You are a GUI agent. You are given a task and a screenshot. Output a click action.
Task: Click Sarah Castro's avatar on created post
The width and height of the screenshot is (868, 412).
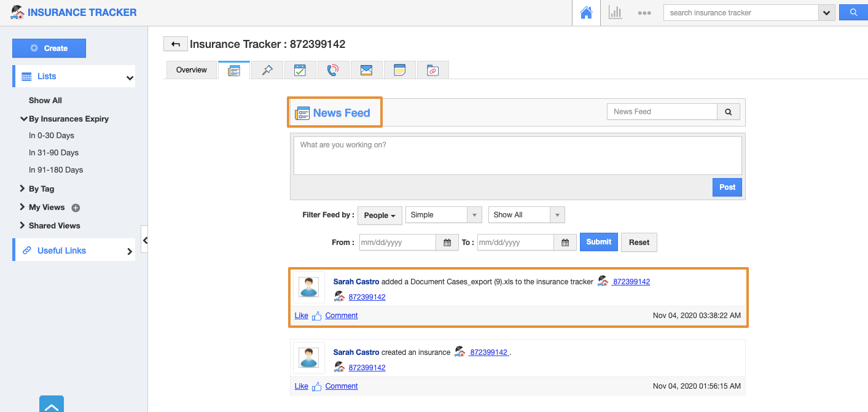pos(309,358)
